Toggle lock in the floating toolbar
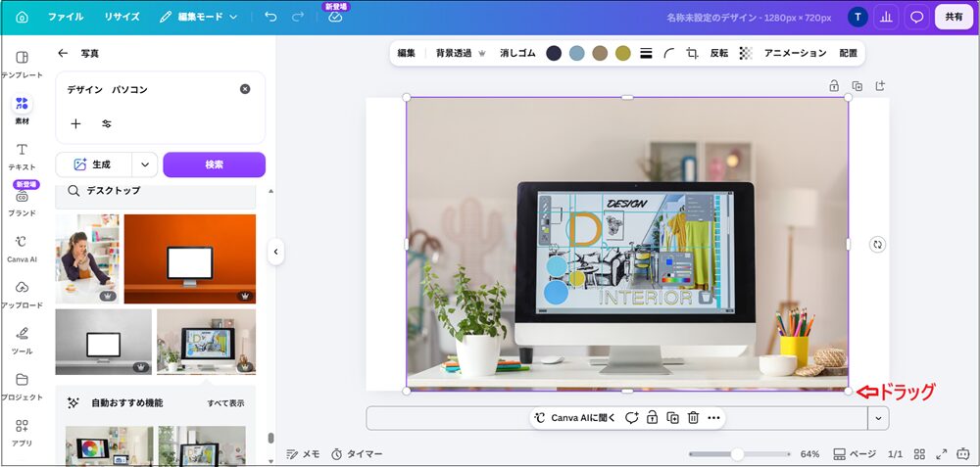Viewport: 980px width, 467px height. click(652, 418)
